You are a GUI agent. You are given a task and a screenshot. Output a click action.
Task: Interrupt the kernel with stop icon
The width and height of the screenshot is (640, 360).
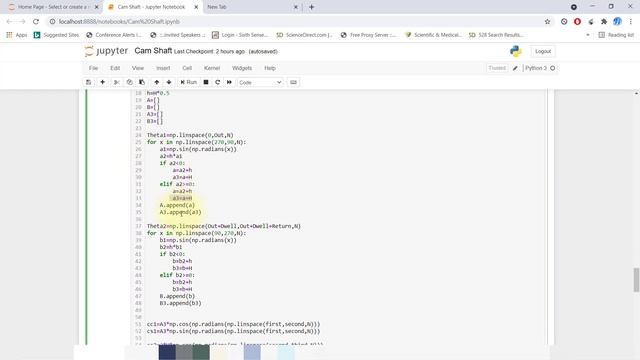[x=206, y=82]
